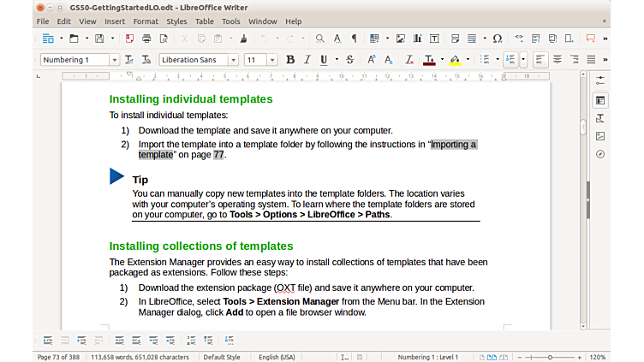Toggle Italic formatting

[x=307, y=60]
